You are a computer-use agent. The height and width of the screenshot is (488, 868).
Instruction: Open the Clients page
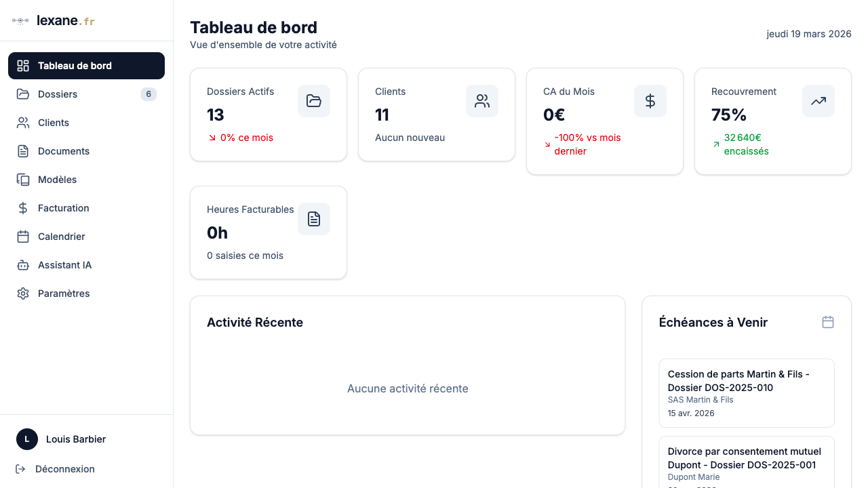52,122
